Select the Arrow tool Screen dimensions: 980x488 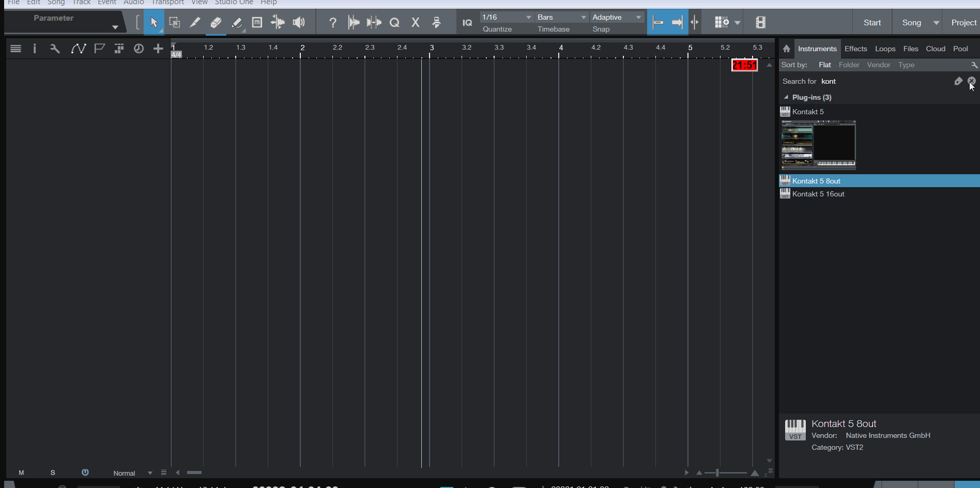[154, 22]
